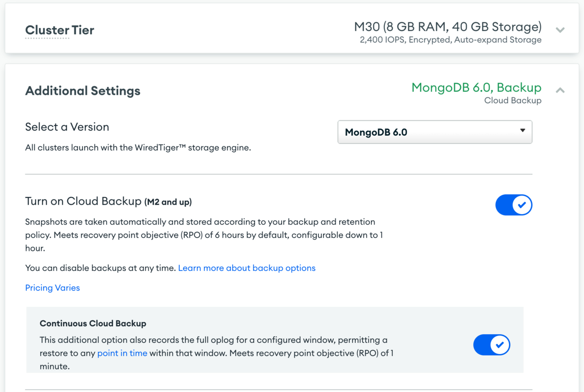
Task: Open the point in time link
Action: click(122, 353)
